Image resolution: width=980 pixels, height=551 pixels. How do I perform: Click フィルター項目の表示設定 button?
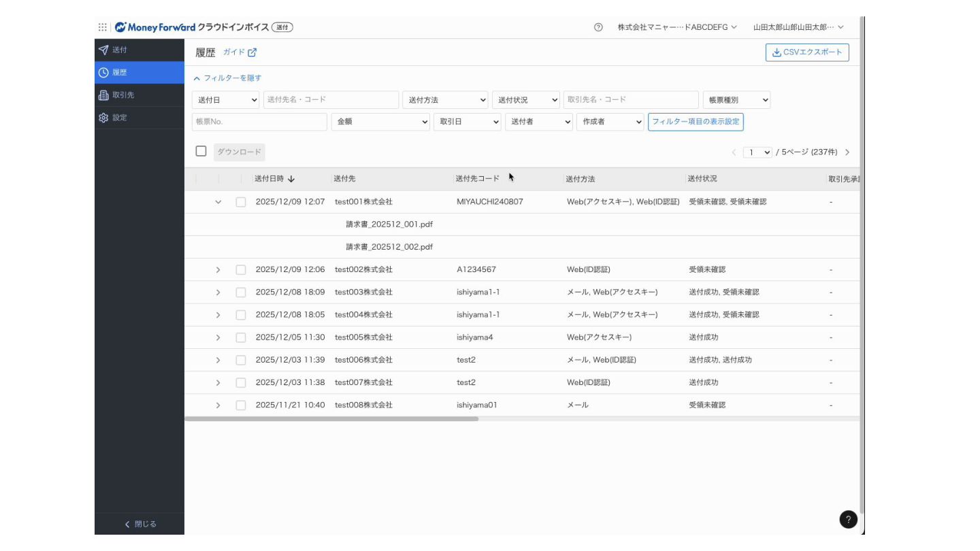coord(696,122)
